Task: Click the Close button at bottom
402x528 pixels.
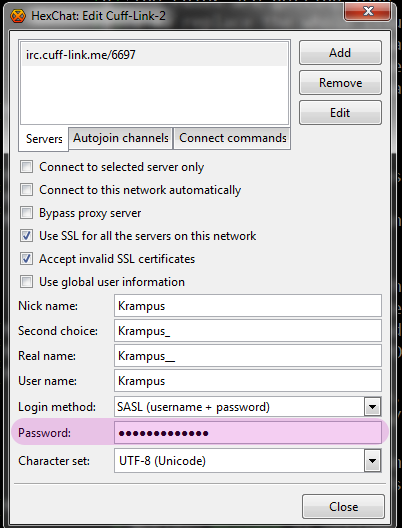Action: (343, 506)
